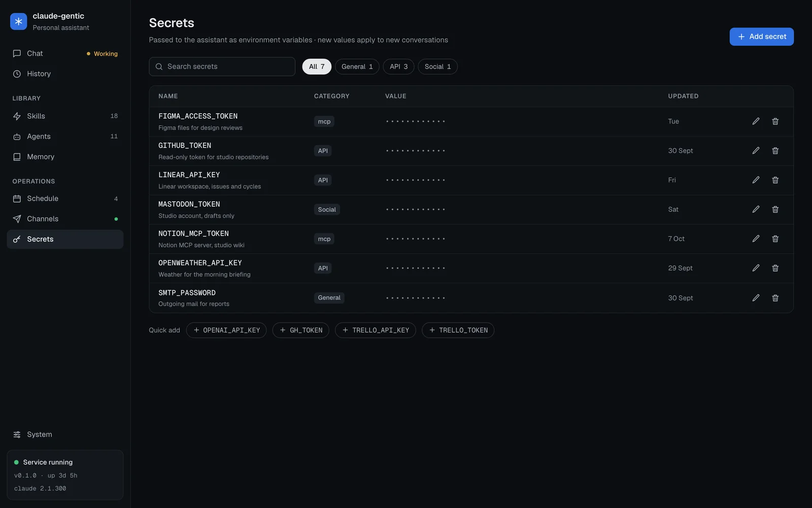Click the Category column header
Image resolution: width=812 pixels, height=508 pixels.
(x=331, y=96)
